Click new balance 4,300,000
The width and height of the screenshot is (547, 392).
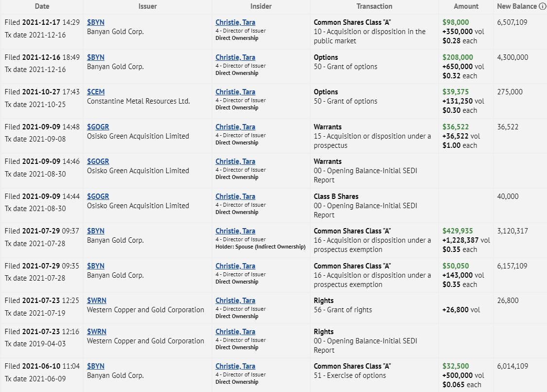[x=512, y=57]
